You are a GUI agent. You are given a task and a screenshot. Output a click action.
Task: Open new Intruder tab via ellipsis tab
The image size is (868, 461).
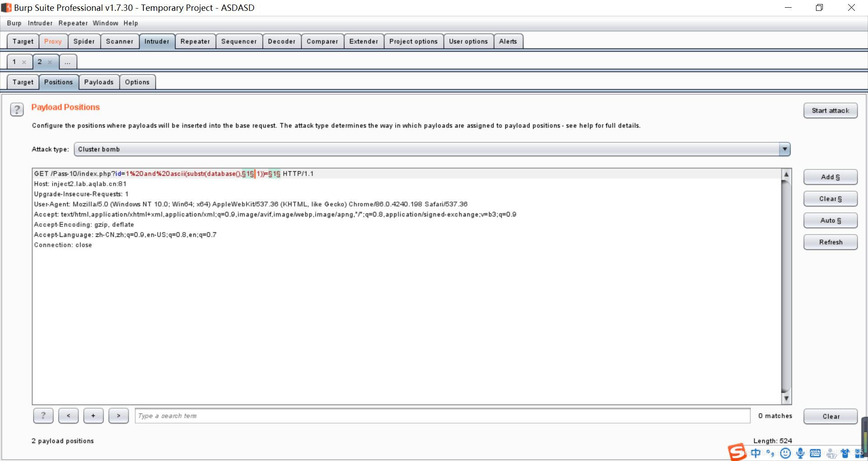click(67, 62)
